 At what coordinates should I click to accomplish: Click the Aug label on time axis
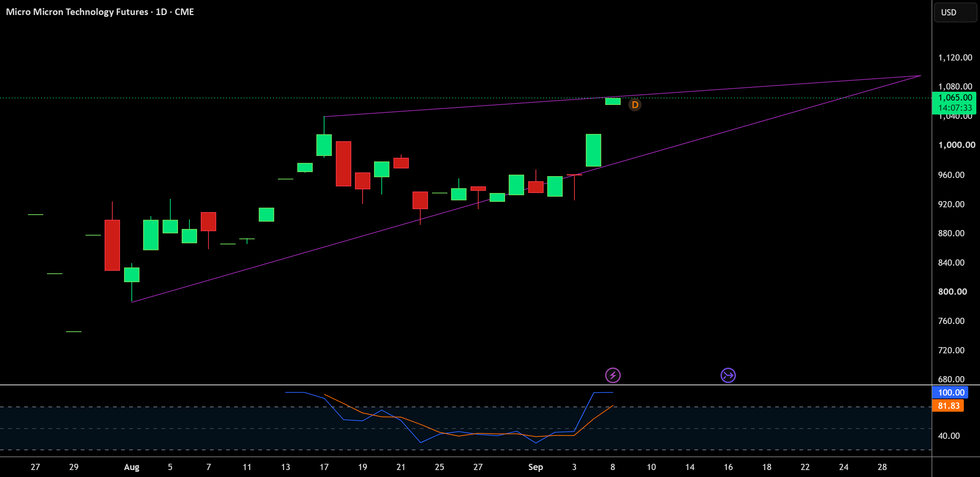click(132, 467)
